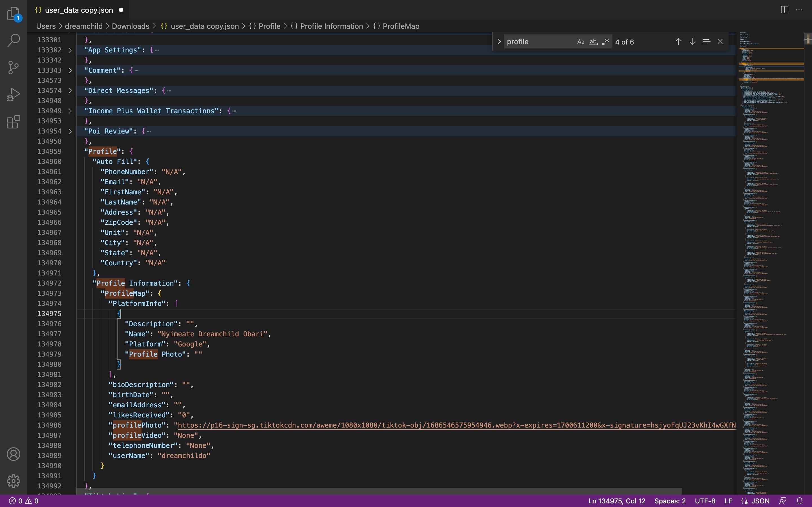
Task: Open the Search view
Action: (x=14, y=40)
